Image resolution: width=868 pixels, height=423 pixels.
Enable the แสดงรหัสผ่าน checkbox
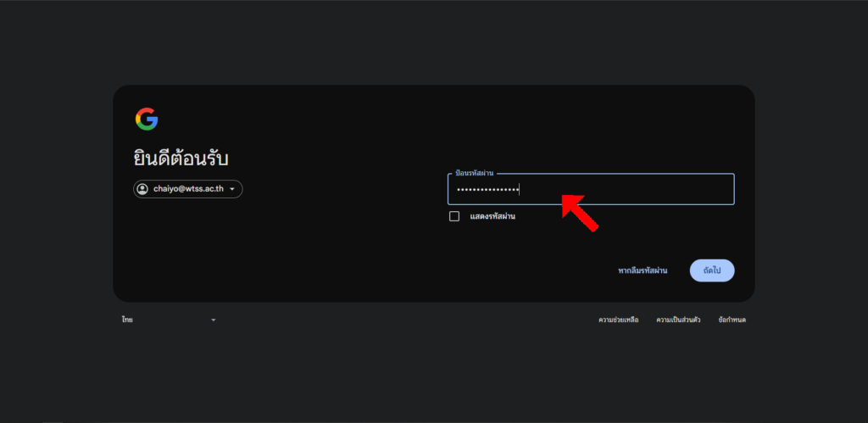(x=454, y=216)
